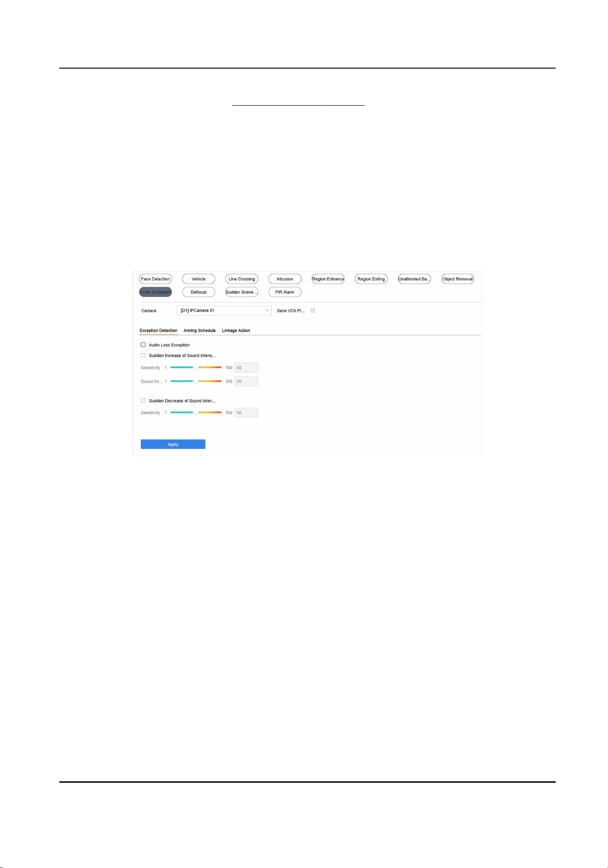Select Region Exiting detection
The height and width of the screenshot is (868, 608).
[371, 279]
